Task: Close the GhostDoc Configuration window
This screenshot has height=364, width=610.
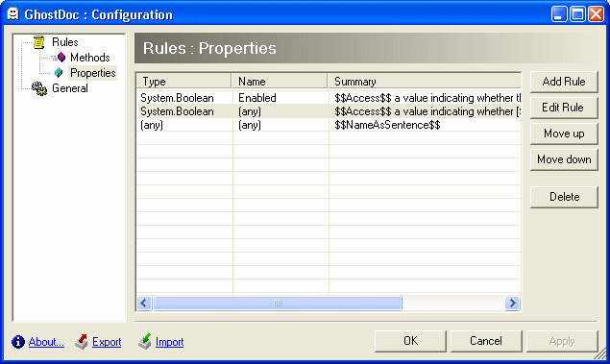Action: [x=596, y=14]
